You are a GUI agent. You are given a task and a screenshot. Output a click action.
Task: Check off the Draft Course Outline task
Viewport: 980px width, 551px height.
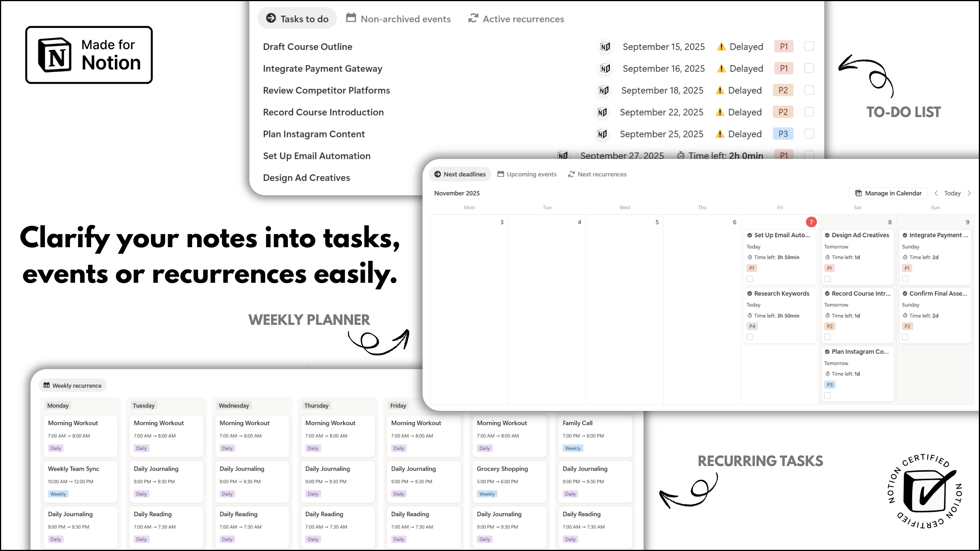pos(809,47)
